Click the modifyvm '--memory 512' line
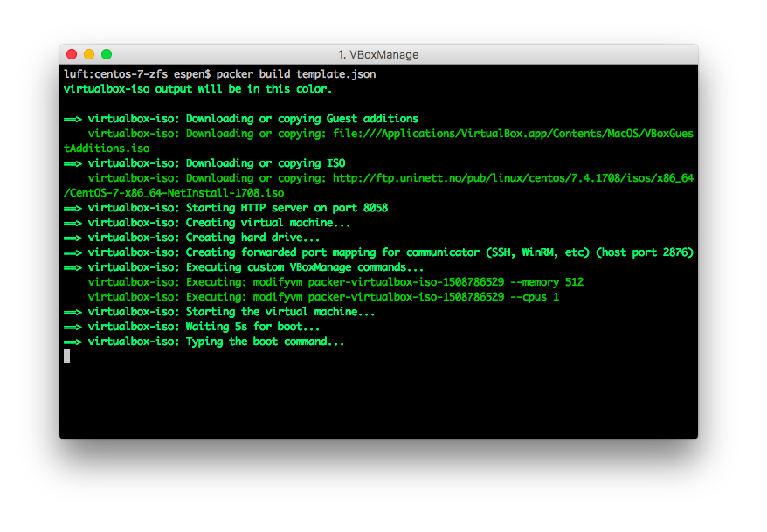 [x=336, y=282]
